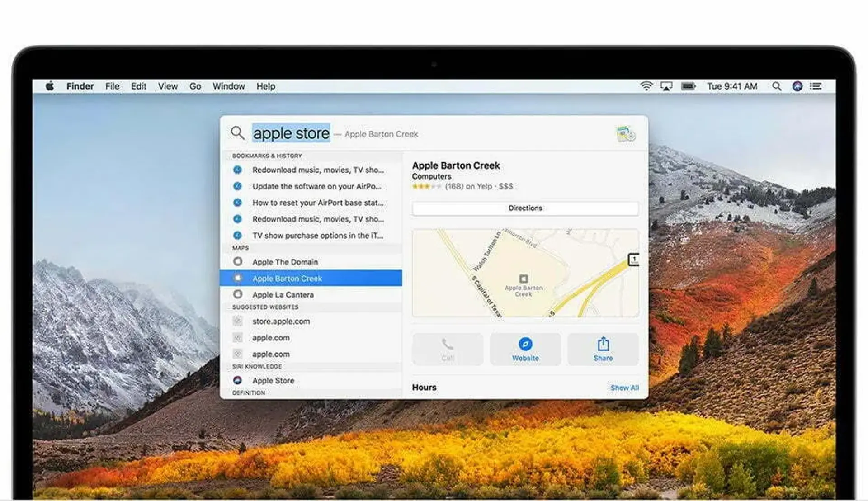Select highlighted Apple Barton Creek result
This screenshot has height=501, width=868.
point(311,278)
